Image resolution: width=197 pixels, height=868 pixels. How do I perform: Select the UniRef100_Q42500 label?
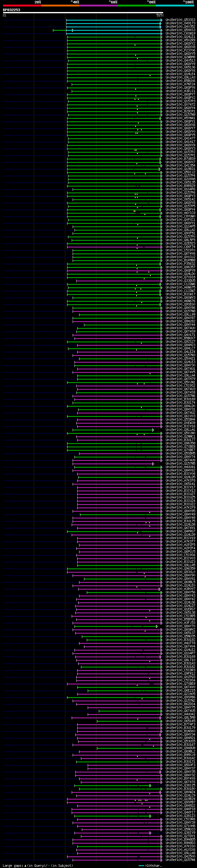[x=180, y=857]
